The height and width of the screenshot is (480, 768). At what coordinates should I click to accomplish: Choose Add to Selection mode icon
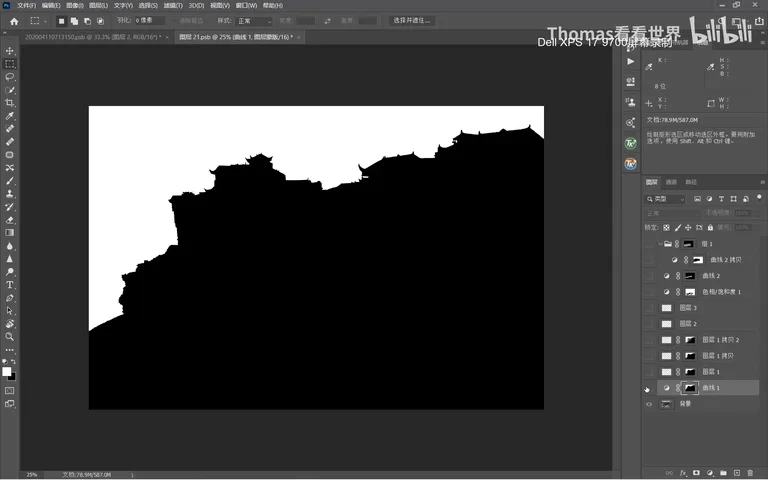pos(74,21)
